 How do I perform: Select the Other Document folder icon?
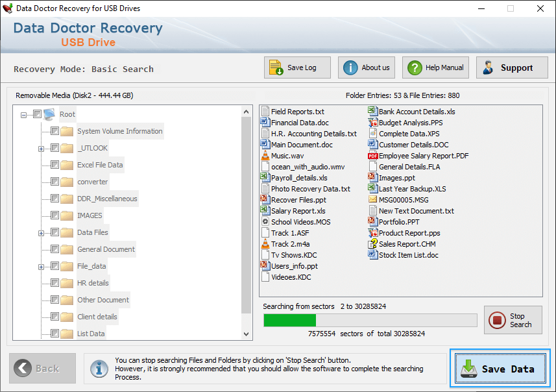coord(67,300)
